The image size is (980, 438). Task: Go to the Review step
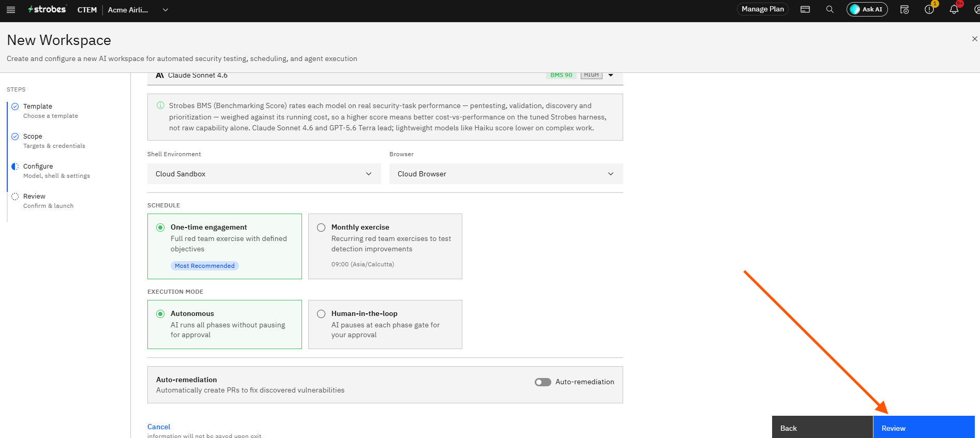pos(48,201)
